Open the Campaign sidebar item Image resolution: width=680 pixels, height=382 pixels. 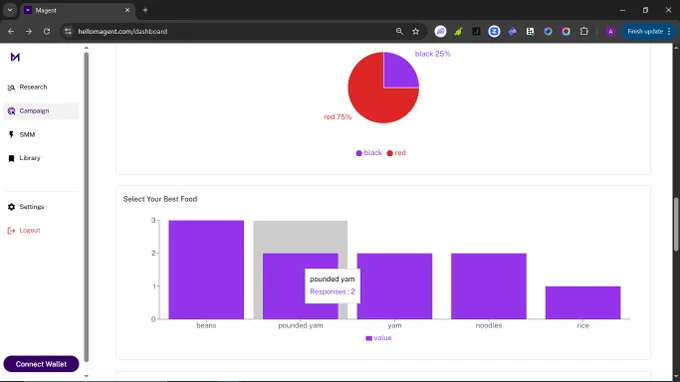click(x=41, y=111)
